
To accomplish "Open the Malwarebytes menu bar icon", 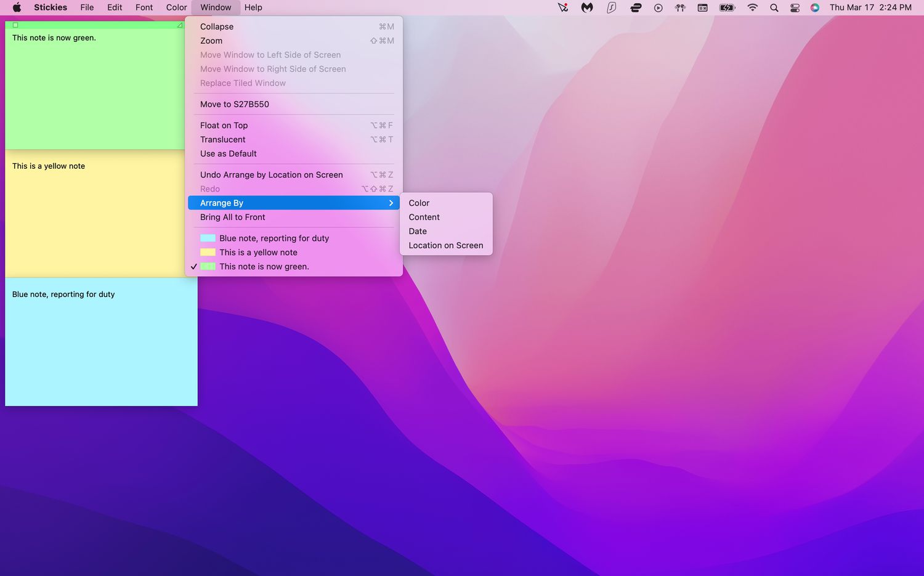I will coord(586,8).
